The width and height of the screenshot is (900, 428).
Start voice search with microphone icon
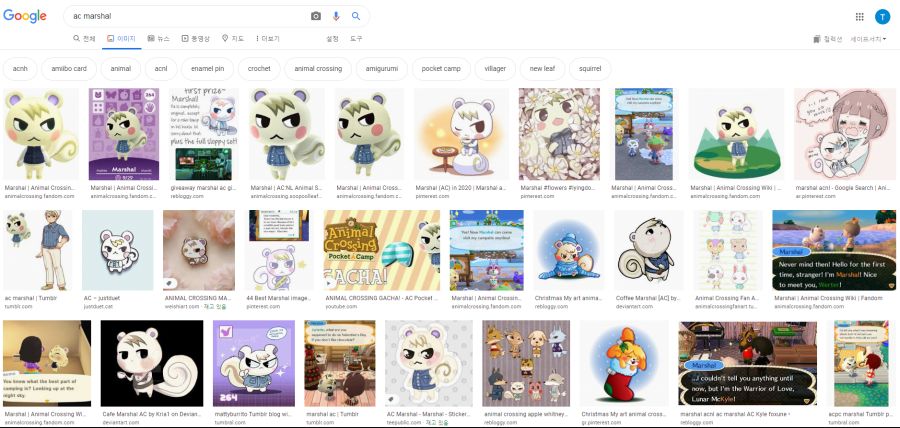point(336,16)
